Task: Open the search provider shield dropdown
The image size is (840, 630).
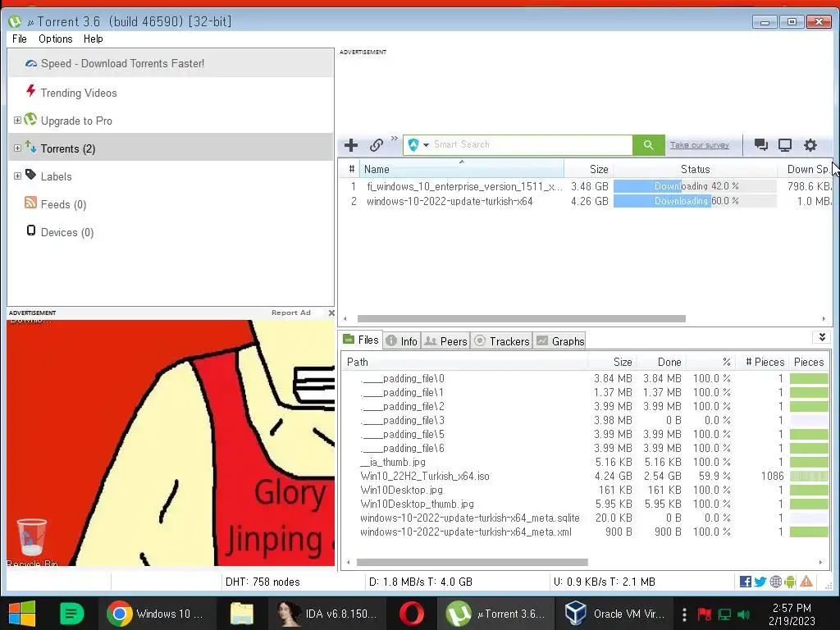Action: click(418, 144)
